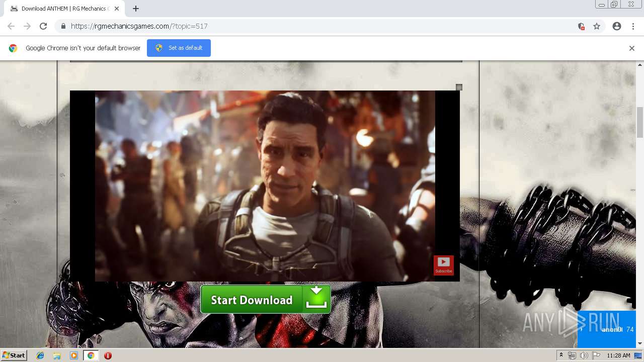Minimize the Chrome window
Viewport: 644px width, 362px height.
coord(602,5)
